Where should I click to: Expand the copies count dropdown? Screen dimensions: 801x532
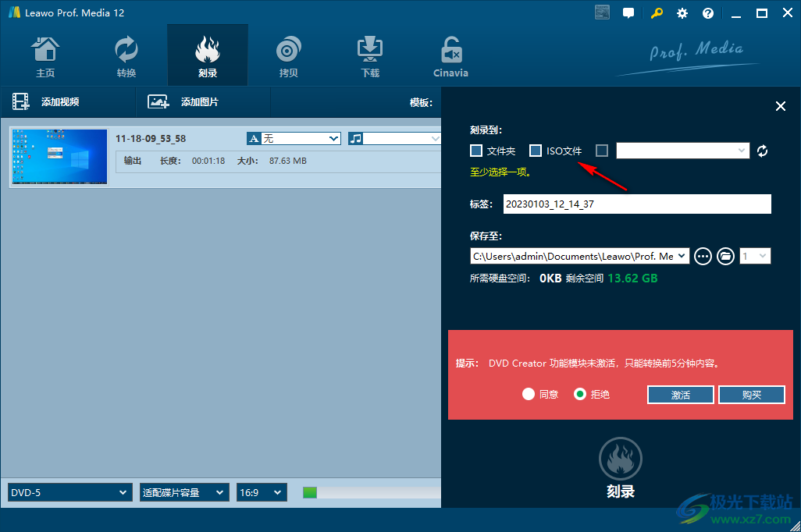click(x=755, y=257)
